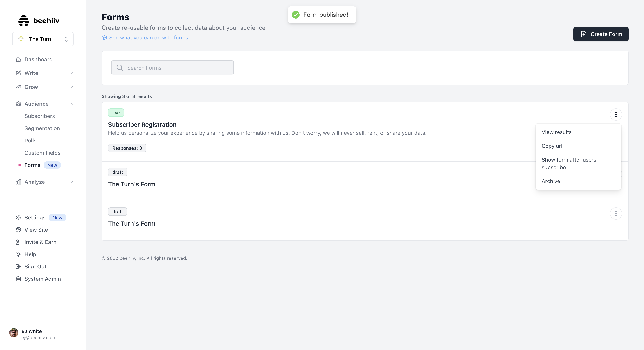This screenshot has width=644, height=350.
Task: Click the beehiiv logo
Action: (39, 20)
